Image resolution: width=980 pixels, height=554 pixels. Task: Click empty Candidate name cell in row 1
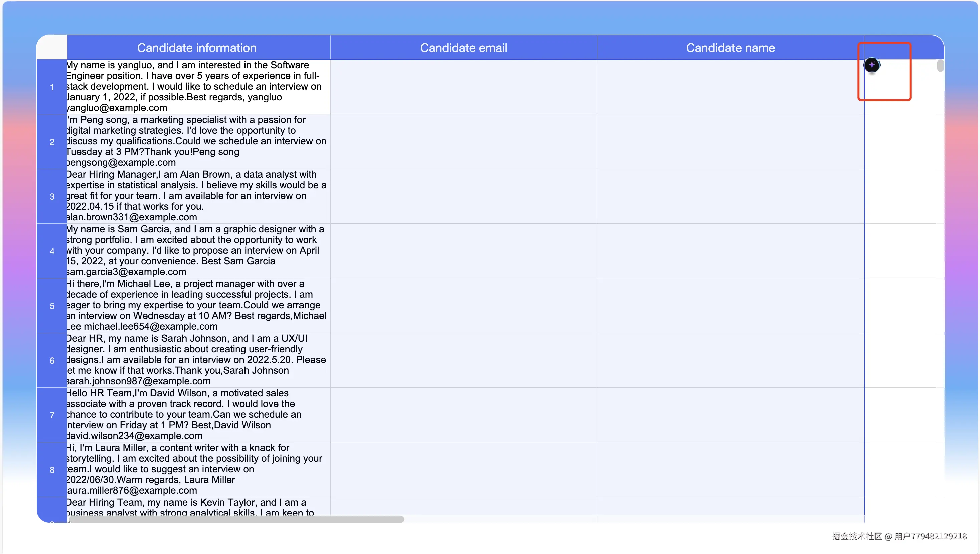point(730,87)
